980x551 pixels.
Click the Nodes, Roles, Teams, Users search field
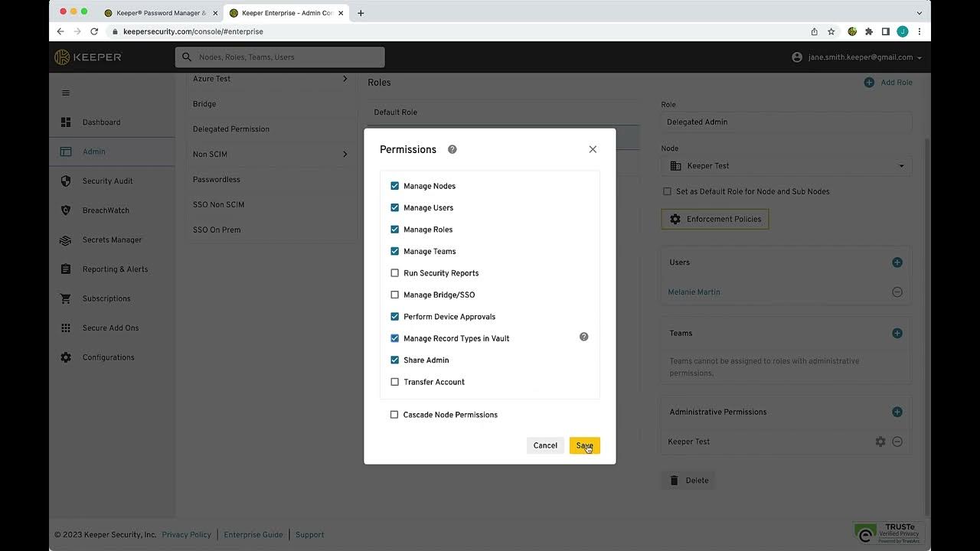tap(280, 57)
